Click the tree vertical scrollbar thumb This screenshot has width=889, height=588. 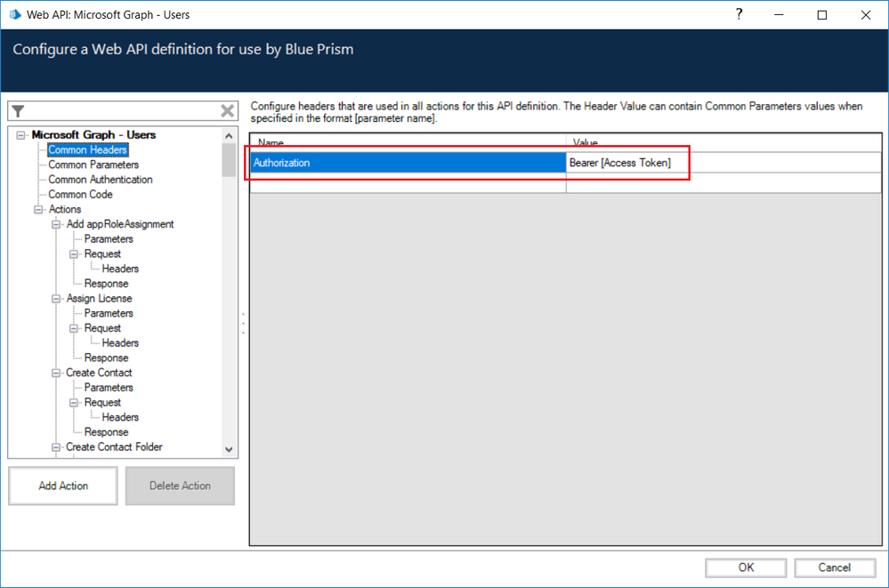tap(229, 160)
